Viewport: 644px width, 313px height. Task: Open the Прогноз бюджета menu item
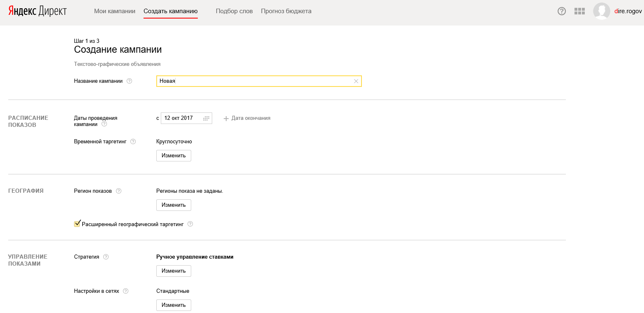coord(286,11)
